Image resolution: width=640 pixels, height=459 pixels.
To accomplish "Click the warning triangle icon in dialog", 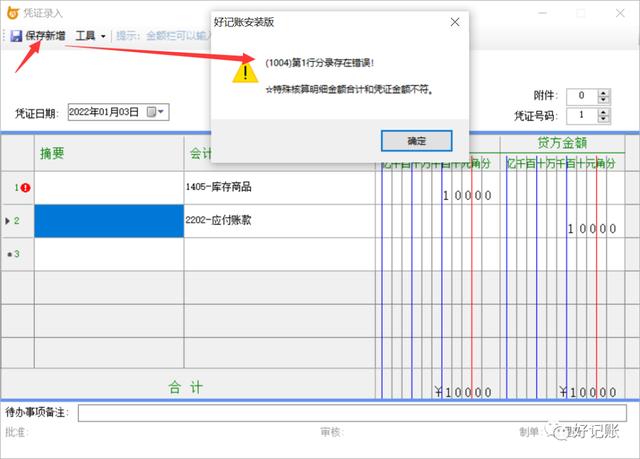I will point(245,73).
